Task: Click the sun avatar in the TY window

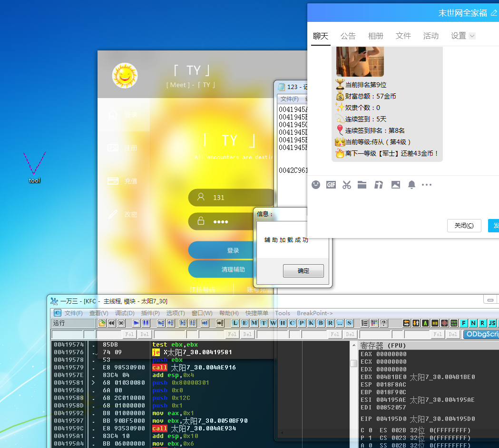Action: point(125,76)
